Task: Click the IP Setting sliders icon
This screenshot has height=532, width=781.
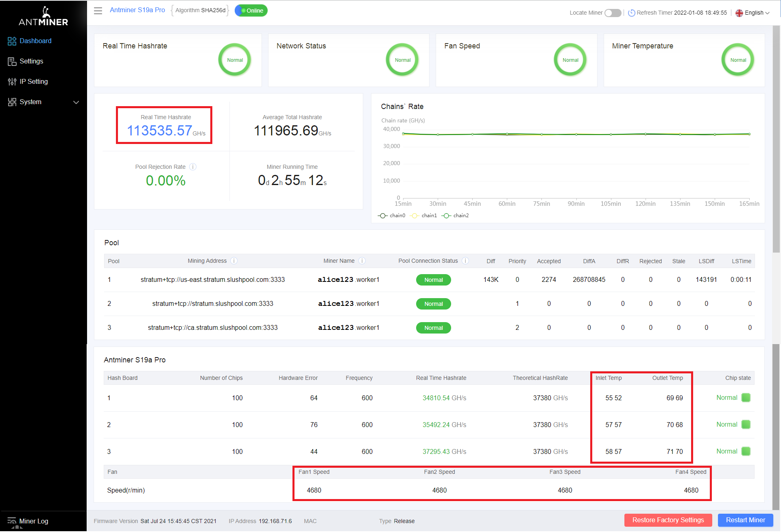Action: (12, 82)
